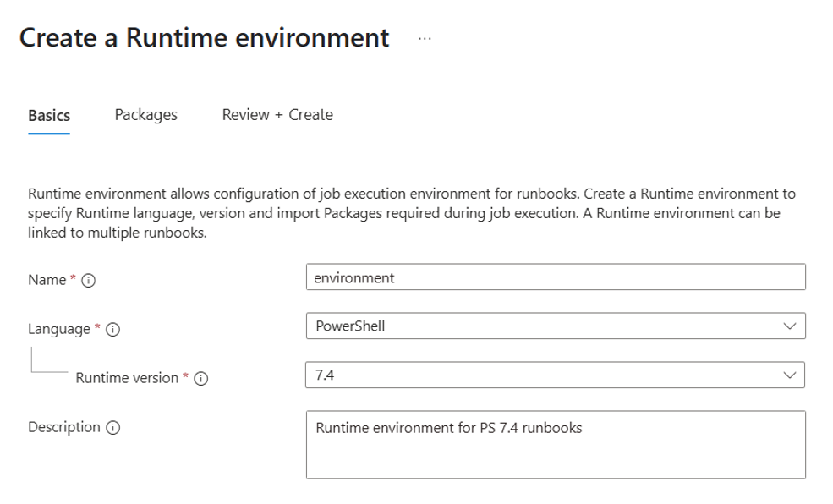This screenshot has width=833, height=504.
Task: Open the Runtime version dropdown showing 7.4
Action: point(554,375)
